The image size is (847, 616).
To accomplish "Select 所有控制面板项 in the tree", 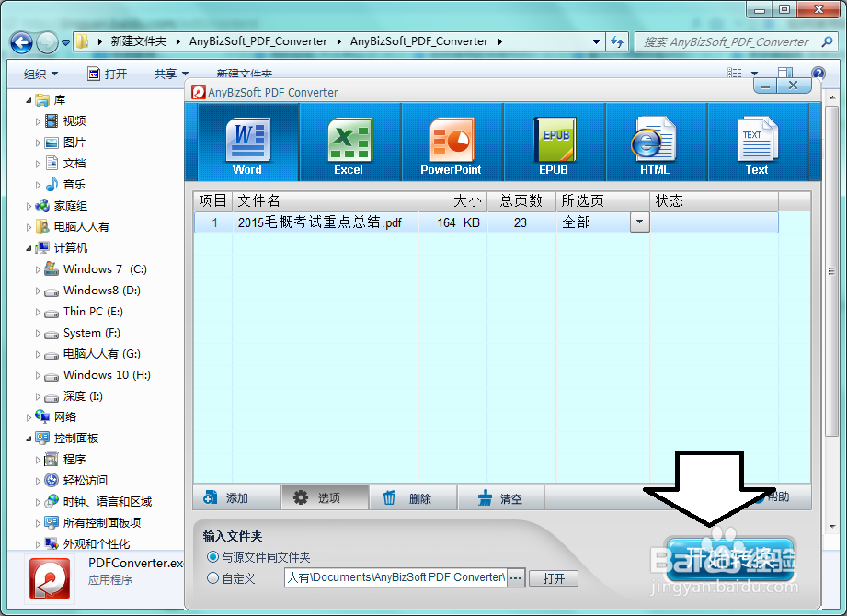I will coord(101,522).
